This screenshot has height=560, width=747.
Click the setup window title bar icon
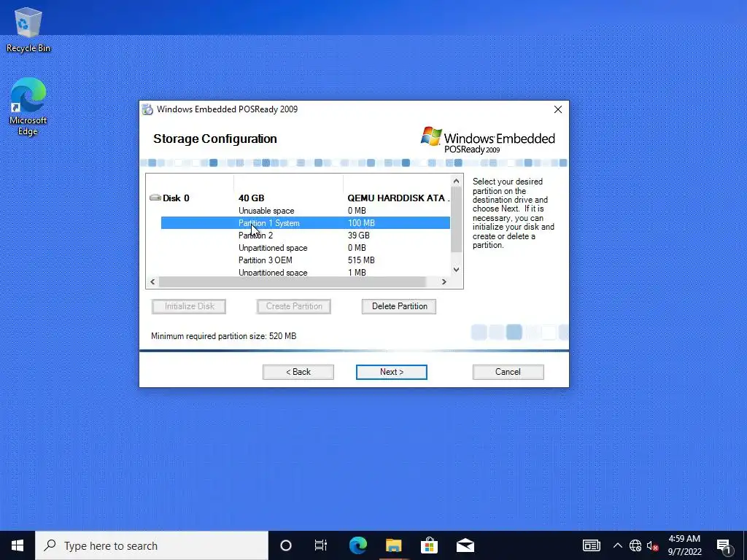tap(147, 109)
